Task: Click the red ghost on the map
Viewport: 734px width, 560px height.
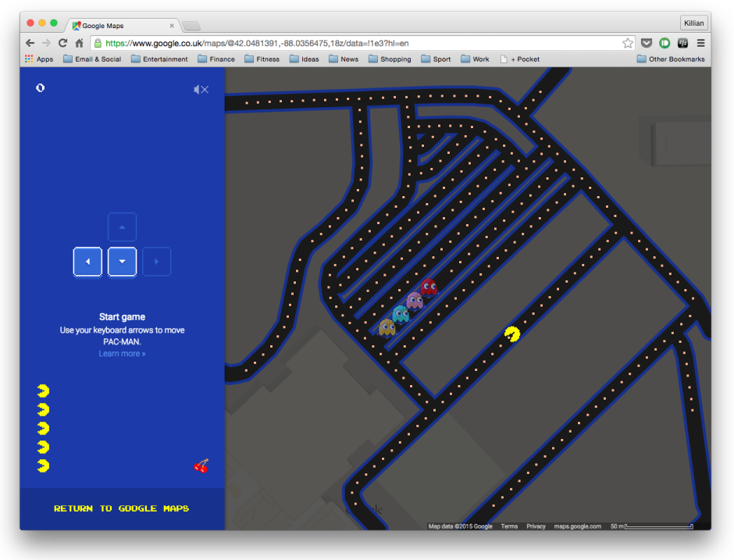Action: 428,288
